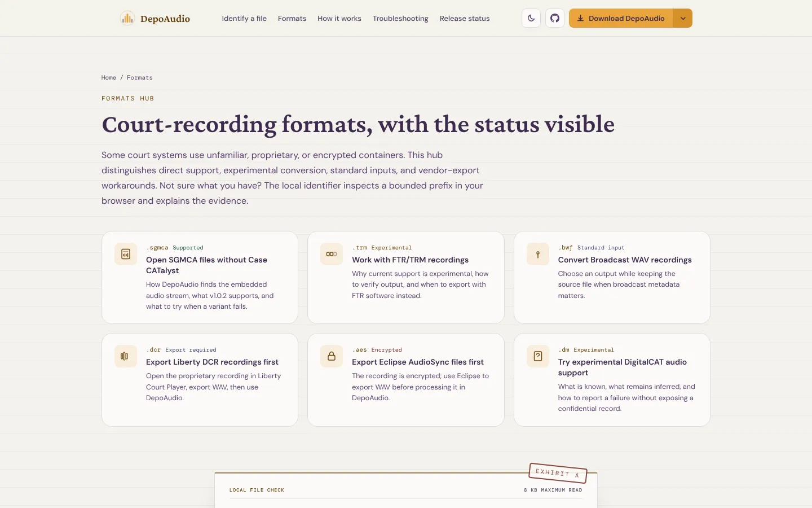Open the GitHub repository icon

[555, 18]
